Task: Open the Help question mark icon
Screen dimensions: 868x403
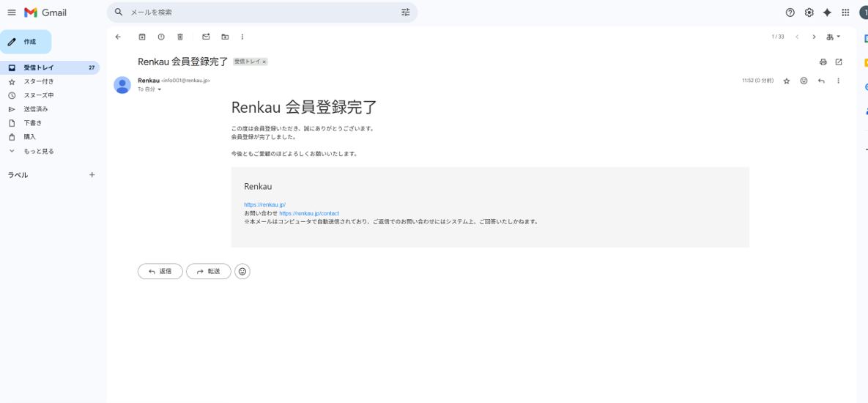Action: coord(790,12)
